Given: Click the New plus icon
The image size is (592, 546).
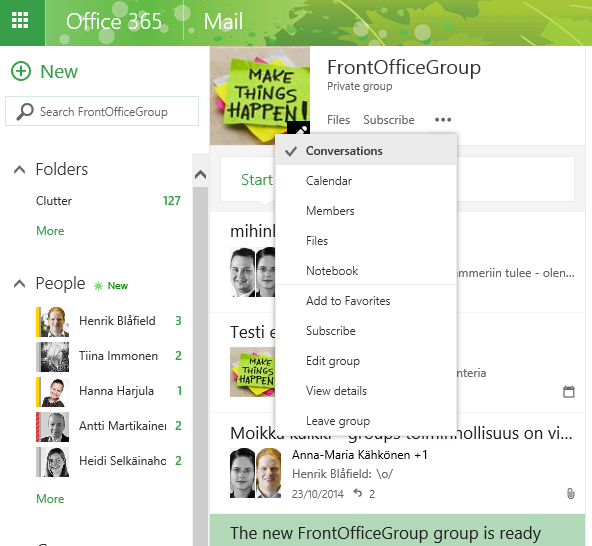Looking at the screenshot, I should tap(21, 71).
